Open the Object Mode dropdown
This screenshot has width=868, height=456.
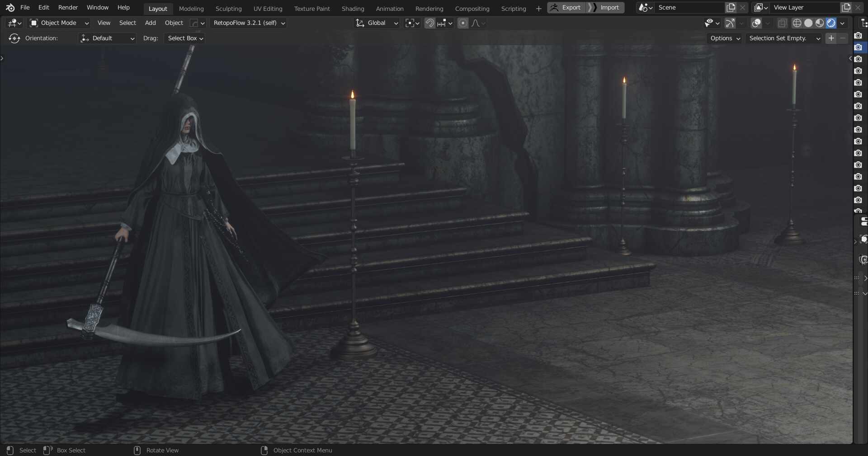click(59, 23)
